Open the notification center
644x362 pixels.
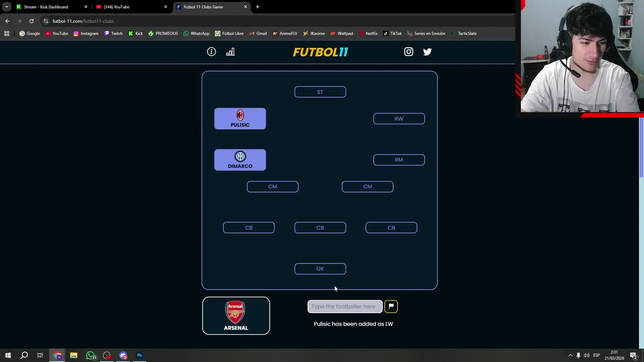(633, 355)
